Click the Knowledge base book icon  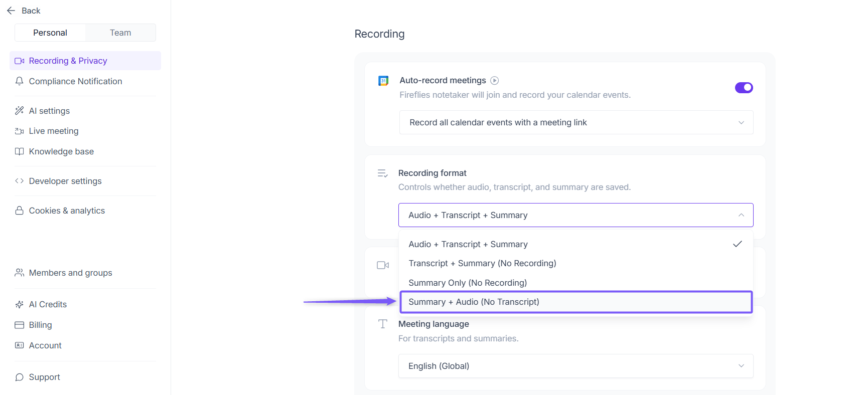click(20, 151)
